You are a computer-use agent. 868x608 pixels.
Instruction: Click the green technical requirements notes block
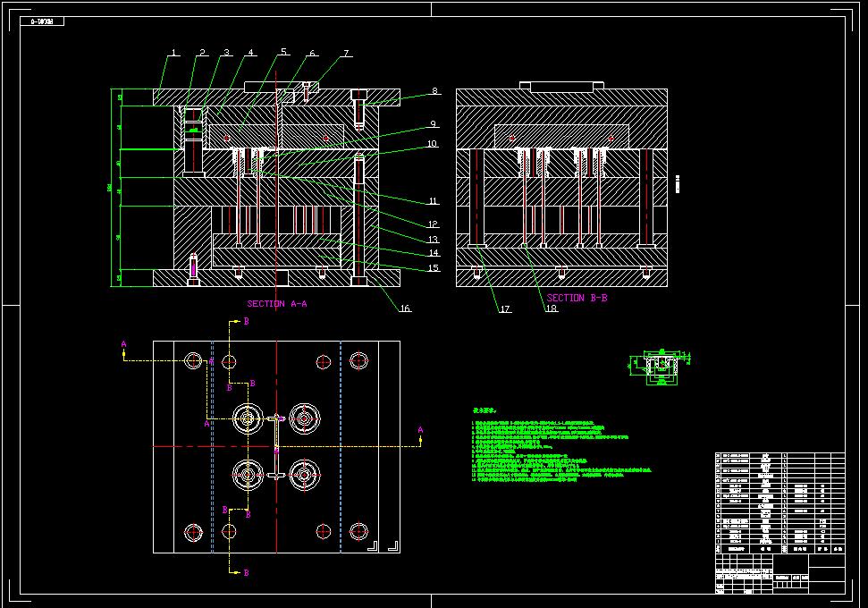point(561,444)
